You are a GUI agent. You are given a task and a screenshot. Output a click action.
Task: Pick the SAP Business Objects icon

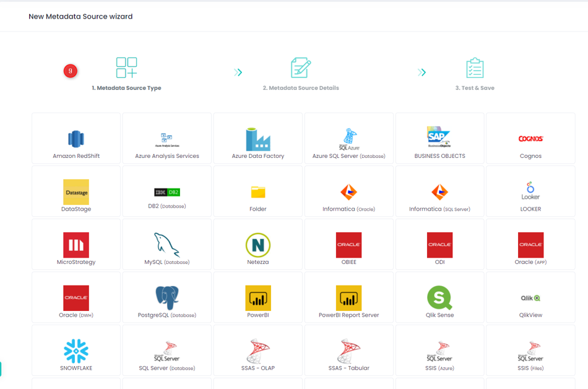439,137
